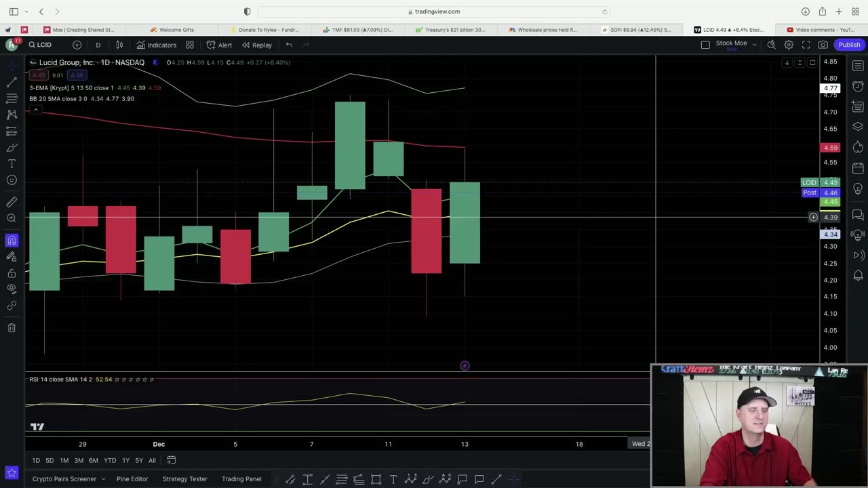Open the notifications bell icon
Image resolution: width=868 pixels, height=488 pixels.
coord(858,275)
